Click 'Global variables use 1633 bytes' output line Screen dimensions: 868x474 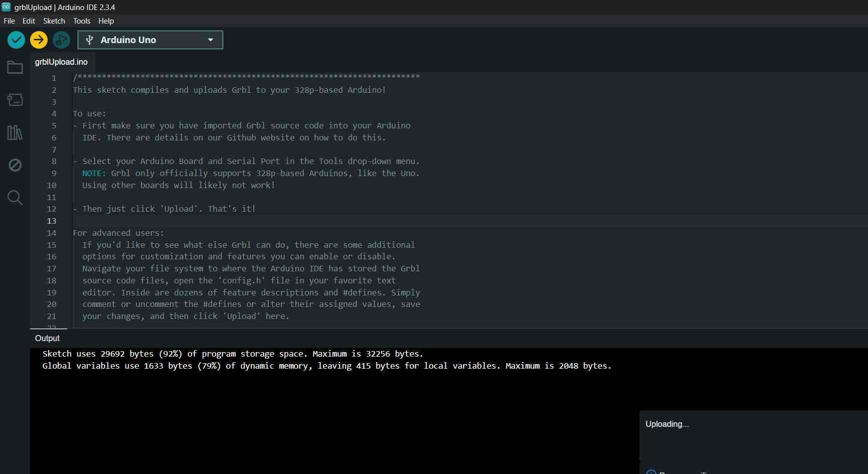pyautogui.click(x=327, y=366)
